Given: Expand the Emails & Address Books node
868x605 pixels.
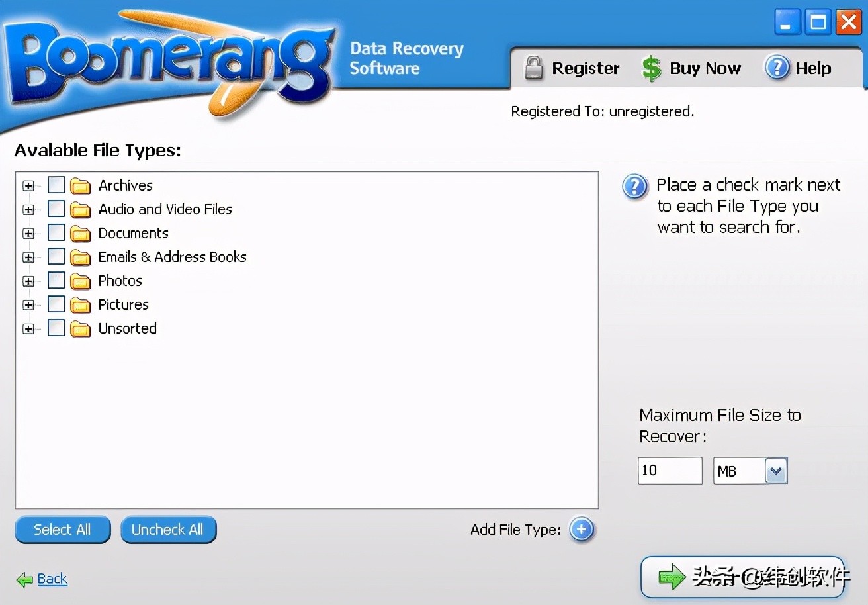Looking at the screenshot, I should coord(28,257).
